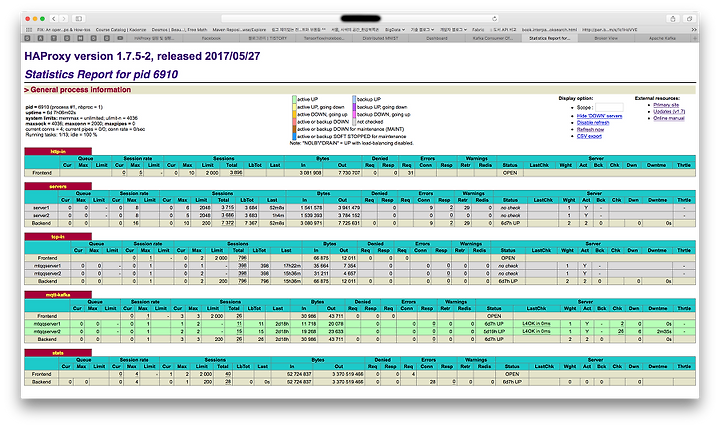Switch to the TISTORY tab
The height and width of the screenshot is (428, 720).
(x=268, y=38)
